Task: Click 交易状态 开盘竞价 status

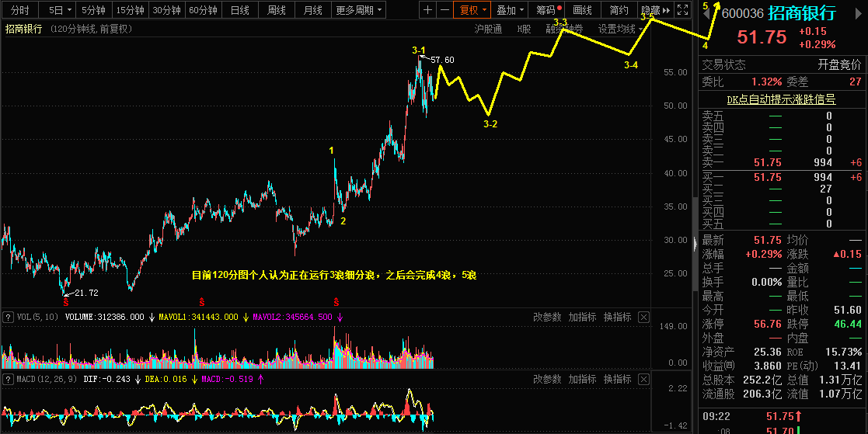Action: tap(783, 65)
